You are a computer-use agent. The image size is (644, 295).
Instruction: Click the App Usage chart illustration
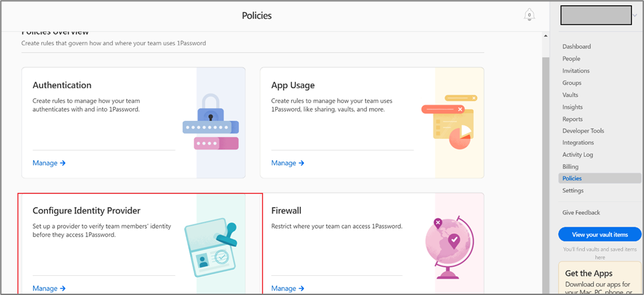click(x=451, y=122)
